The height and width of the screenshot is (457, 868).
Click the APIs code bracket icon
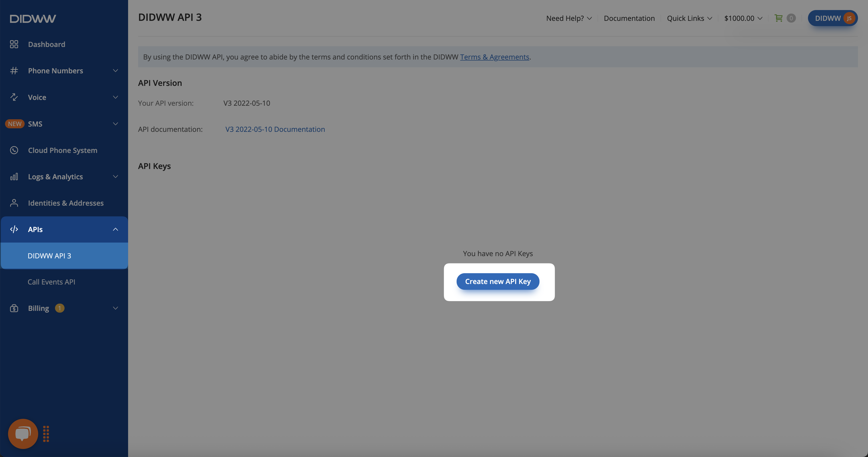(14, 229)
